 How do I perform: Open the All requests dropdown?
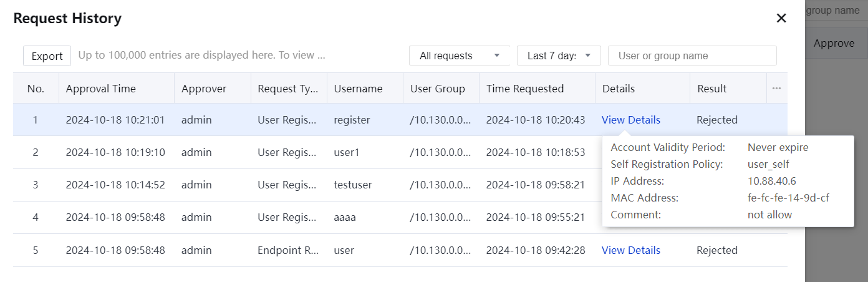(x=460, y=56)
